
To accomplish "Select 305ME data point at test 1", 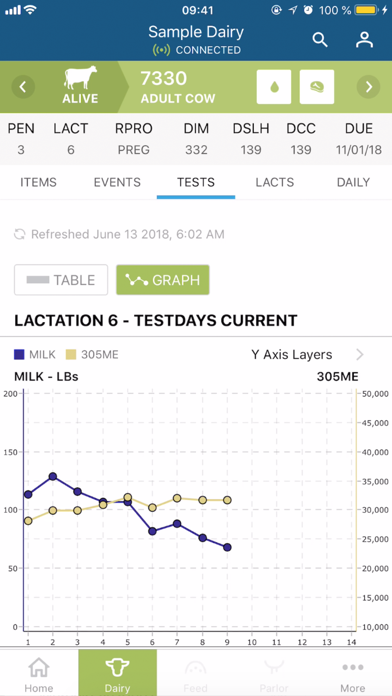I will pos(28,521).
